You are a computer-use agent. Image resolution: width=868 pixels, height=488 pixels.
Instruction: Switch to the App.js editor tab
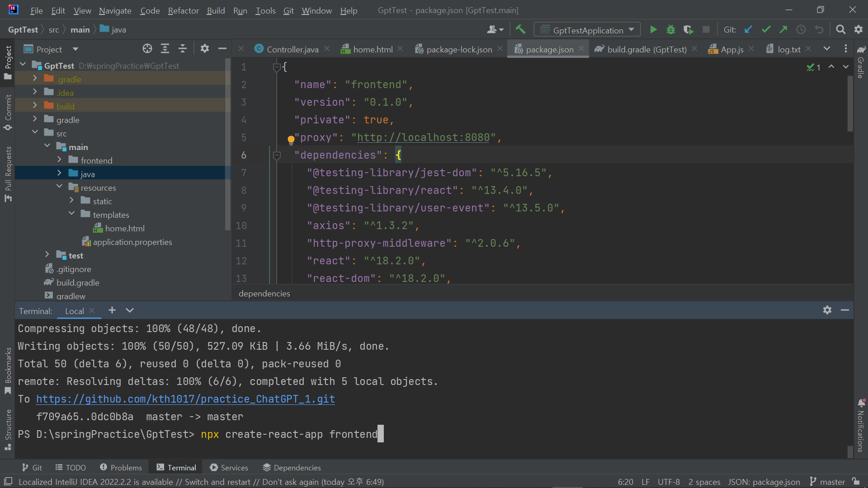[731, 49]
